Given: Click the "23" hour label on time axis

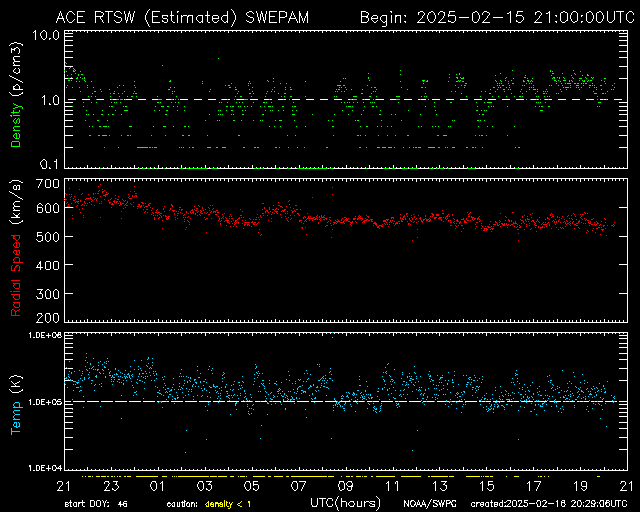Looking at the screenshot, I should tap(111, 486).
